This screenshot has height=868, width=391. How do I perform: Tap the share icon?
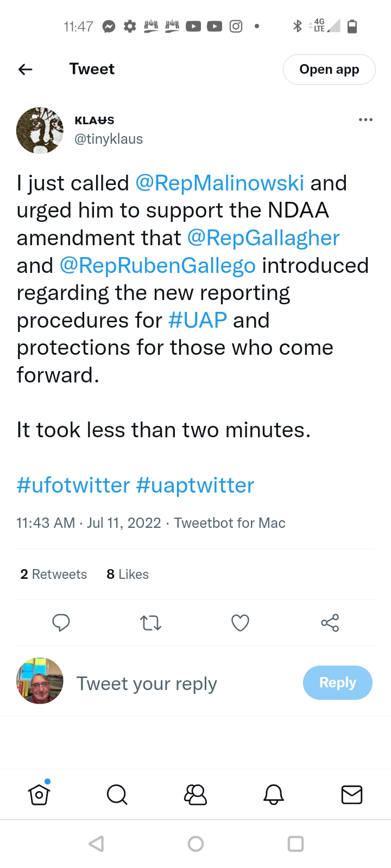(330, 622)
